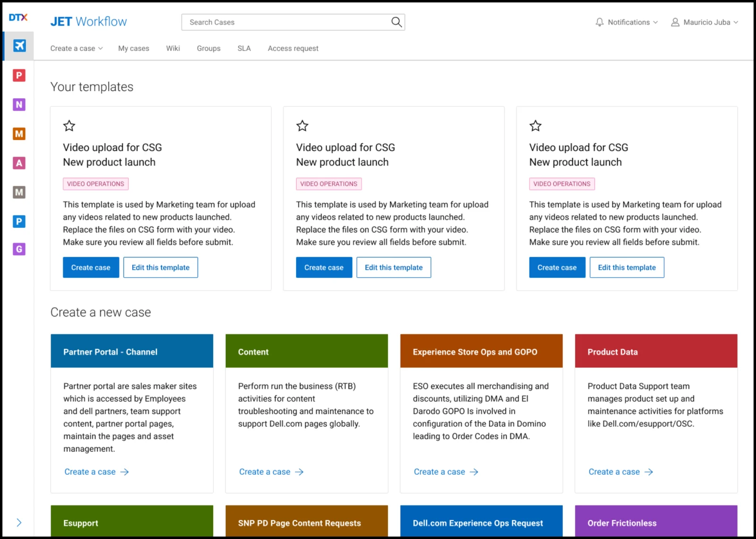This screenshot has width=756, height=539.
Task: Click Create a case under Product Data
Action: click(x=614, y=472)
